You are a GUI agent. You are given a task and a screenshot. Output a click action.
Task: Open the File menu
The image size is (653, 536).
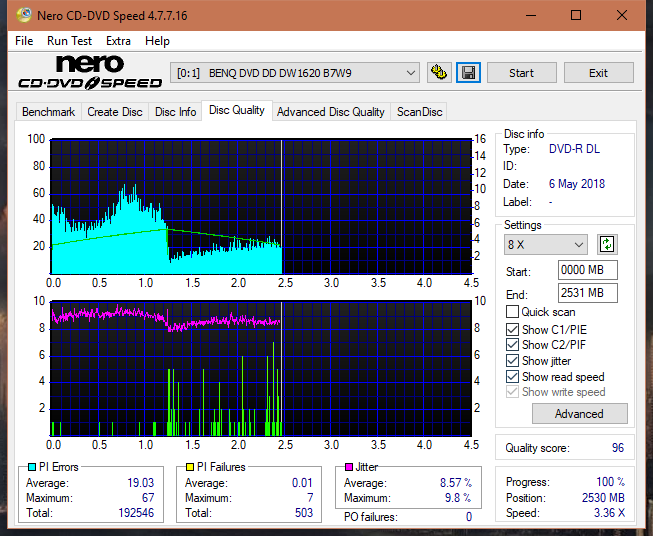click(x=24, y=41)
